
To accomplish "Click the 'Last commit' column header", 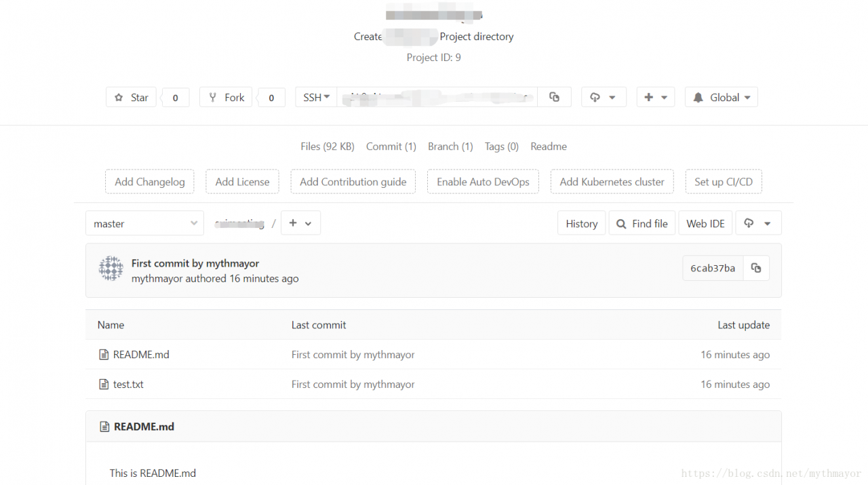I will 319,325.
